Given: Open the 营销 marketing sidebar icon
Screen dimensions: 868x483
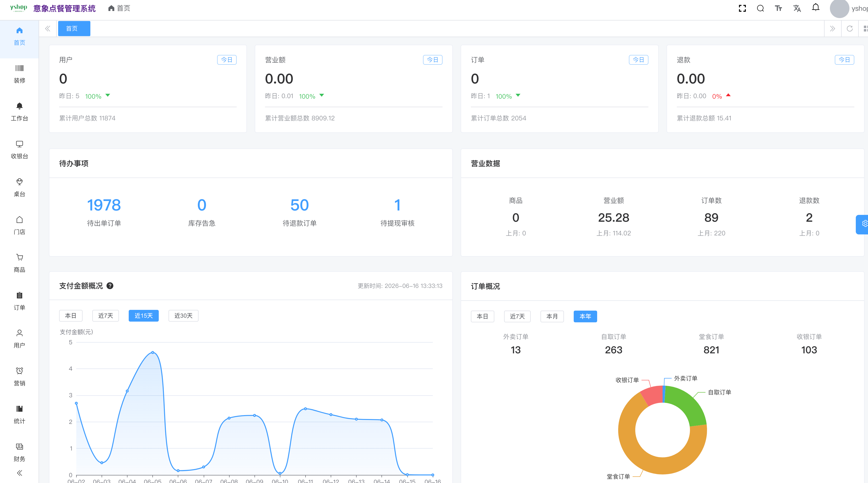Looking at the screenshot, I should (20, 371).
